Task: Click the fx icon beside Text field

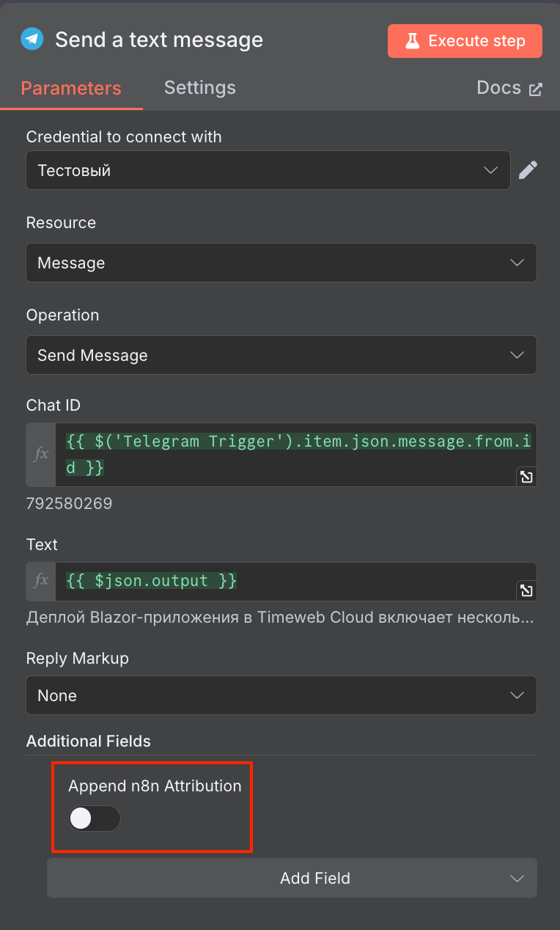Action: click(x=41, y=581)
